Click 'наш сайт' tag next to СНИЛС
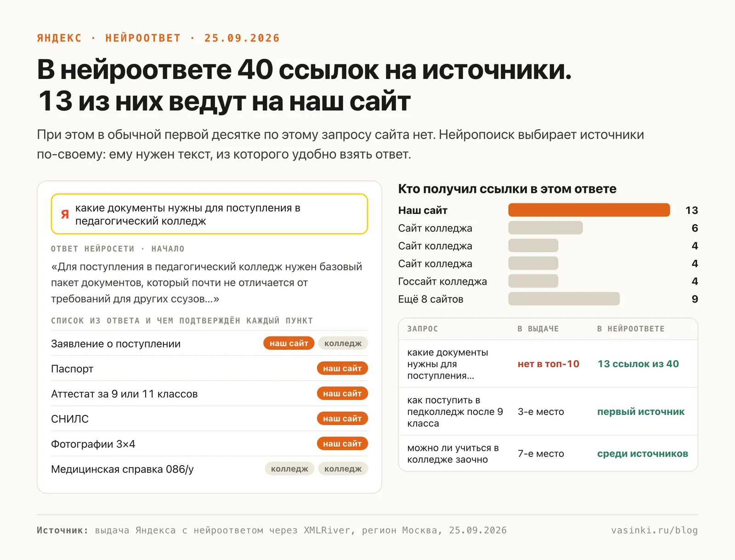The image size is (735, 560). pos(342,419)
